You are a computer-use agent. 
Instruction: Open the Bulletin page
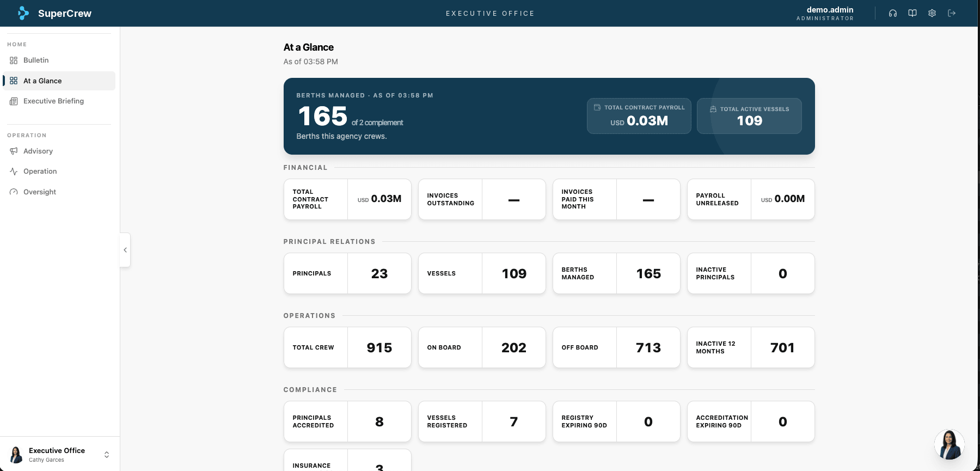(x=59, y=60)
